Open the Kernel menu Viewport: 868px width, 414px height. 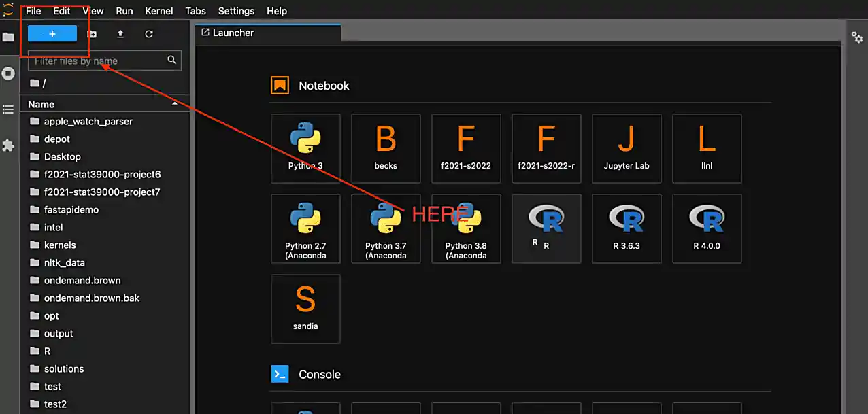158,11
